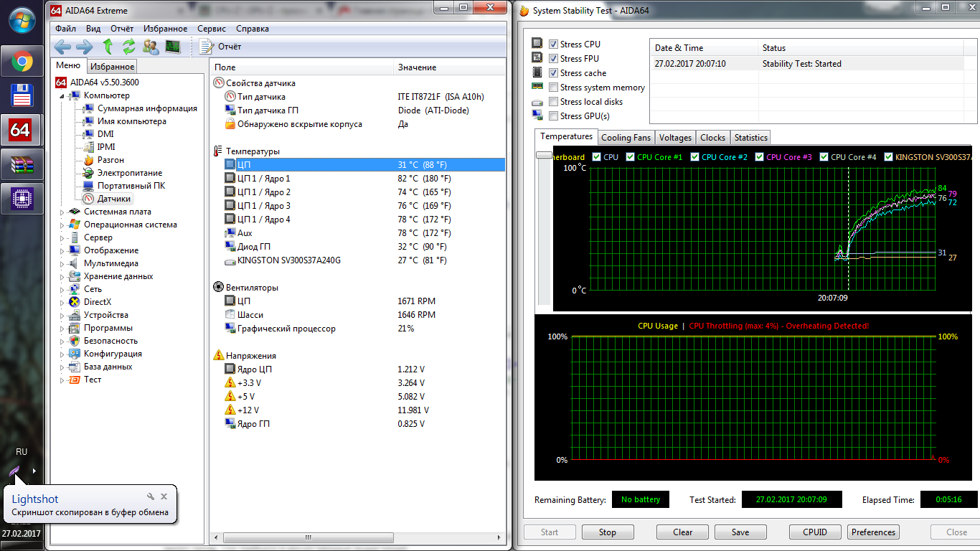Click the vertical slider beside temperature graph
This screenshot has height=551, width=980.
click(544, 156)
